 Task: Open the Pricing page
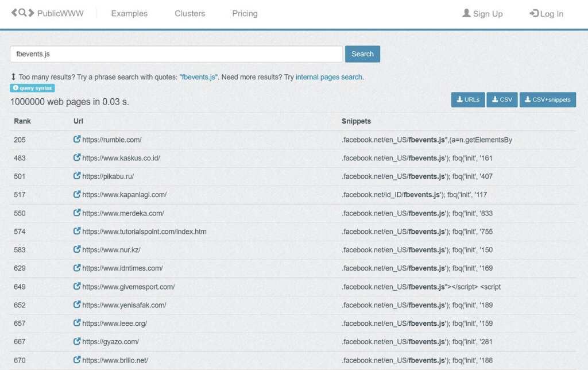245,14
